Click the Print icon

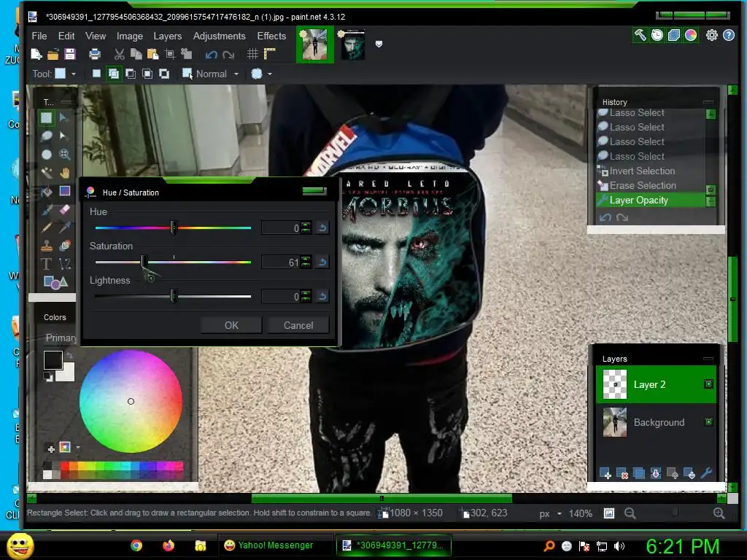coord(95,54)
